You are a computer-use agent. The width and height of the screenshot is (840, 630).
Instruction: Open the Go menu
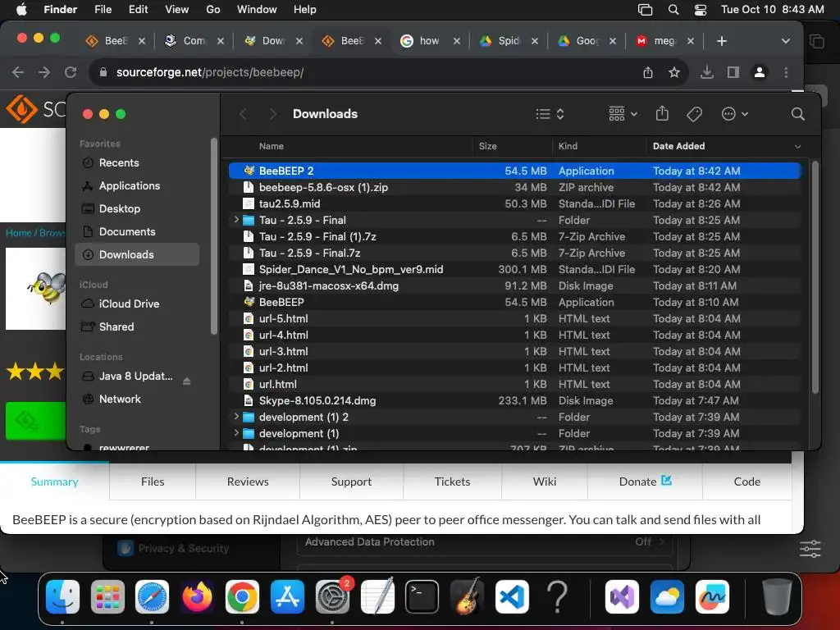[x=213, y=10]
